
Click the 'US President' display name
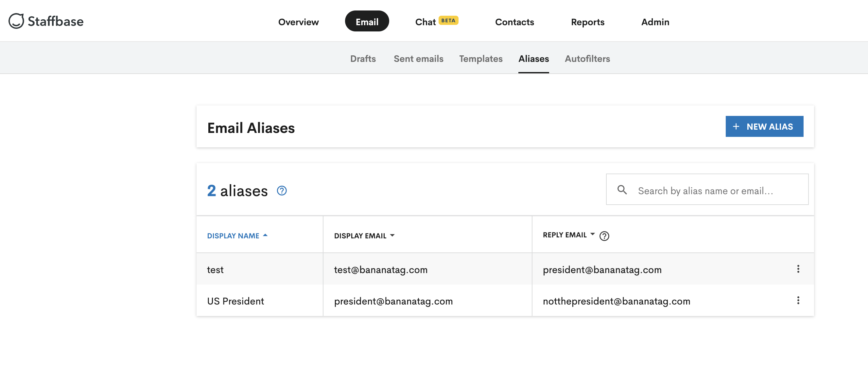point(235,301)
